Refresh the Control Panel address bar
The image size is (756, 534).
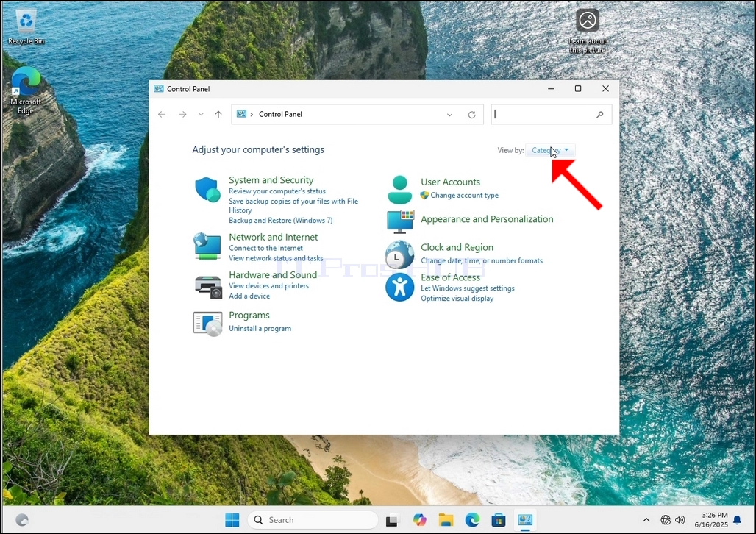[x=471, y=114]
